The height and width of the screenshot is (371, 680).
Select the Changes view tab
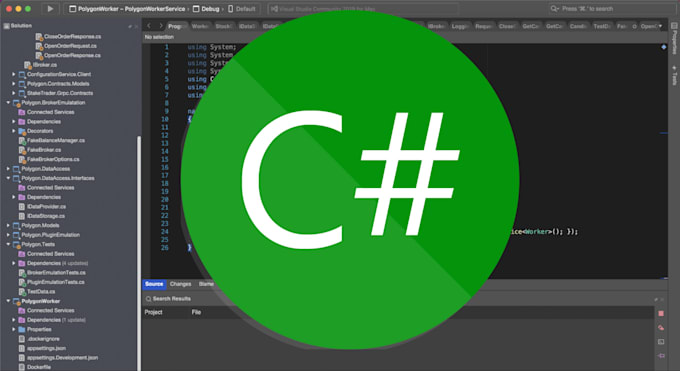[x=180, y=284]
